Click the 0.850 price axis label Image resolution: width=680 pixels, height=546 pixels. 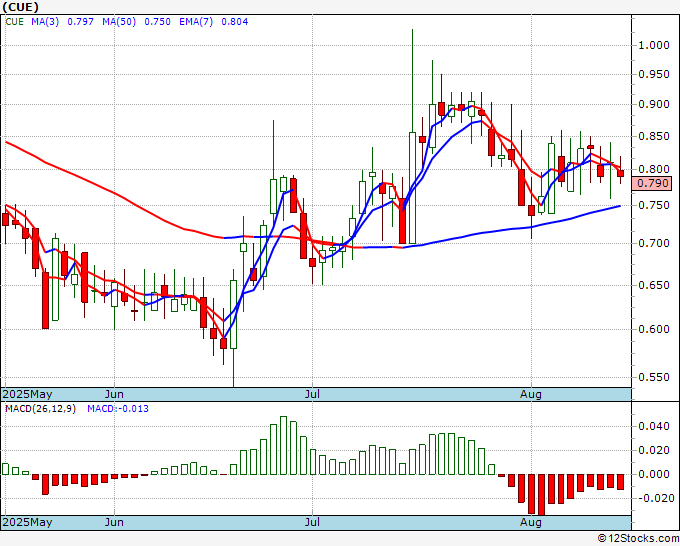coord(654,137)
